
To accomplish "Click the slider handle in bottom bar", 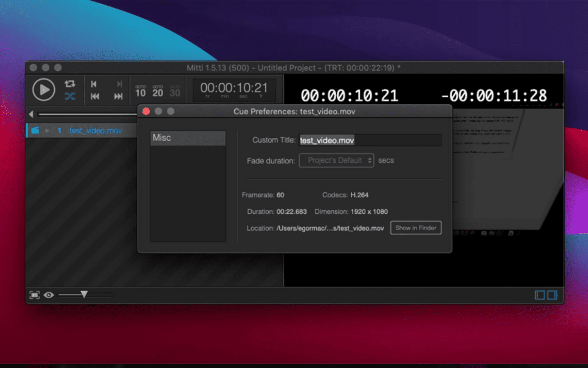I will point(84,294).
